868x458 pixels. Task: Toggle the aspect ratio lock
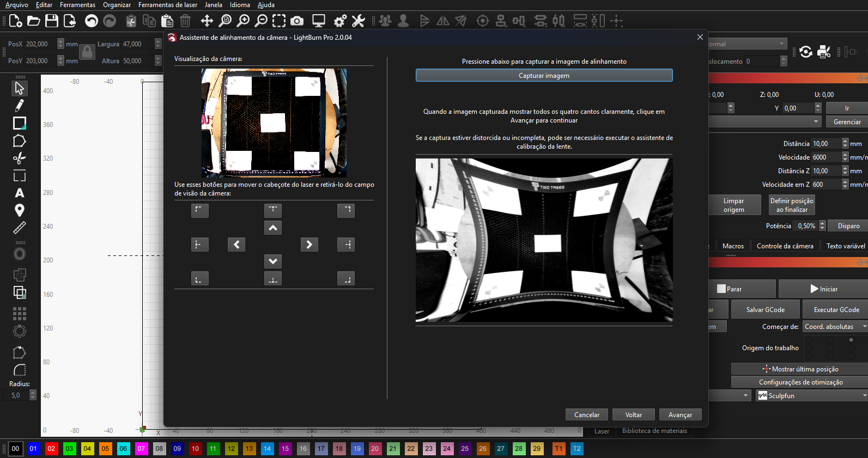87,52
